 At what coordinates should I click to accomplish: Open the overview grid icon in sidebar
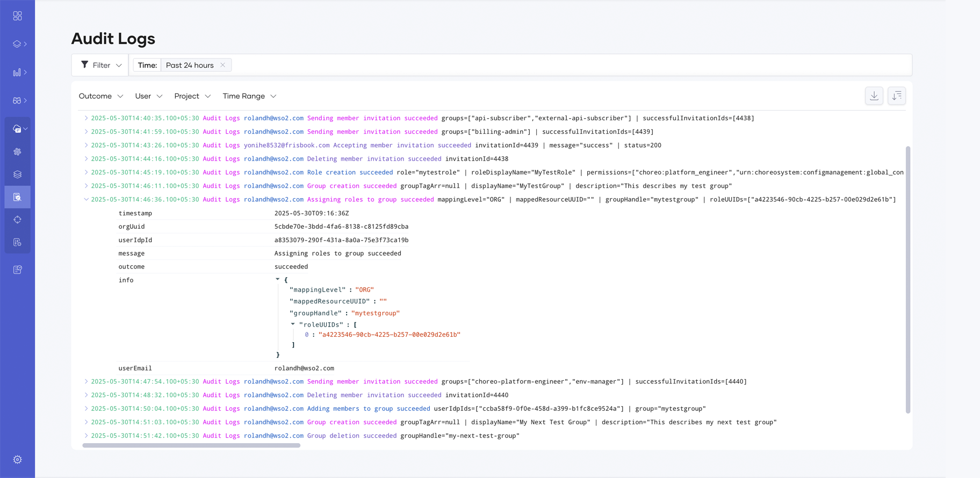click(17, 16)
